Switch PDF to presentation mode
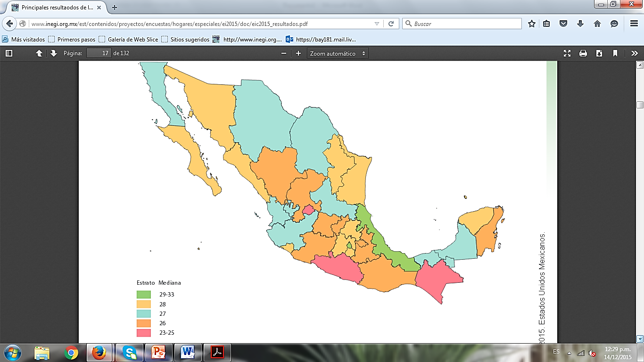 pyautogui.click(x=567, y=53)
